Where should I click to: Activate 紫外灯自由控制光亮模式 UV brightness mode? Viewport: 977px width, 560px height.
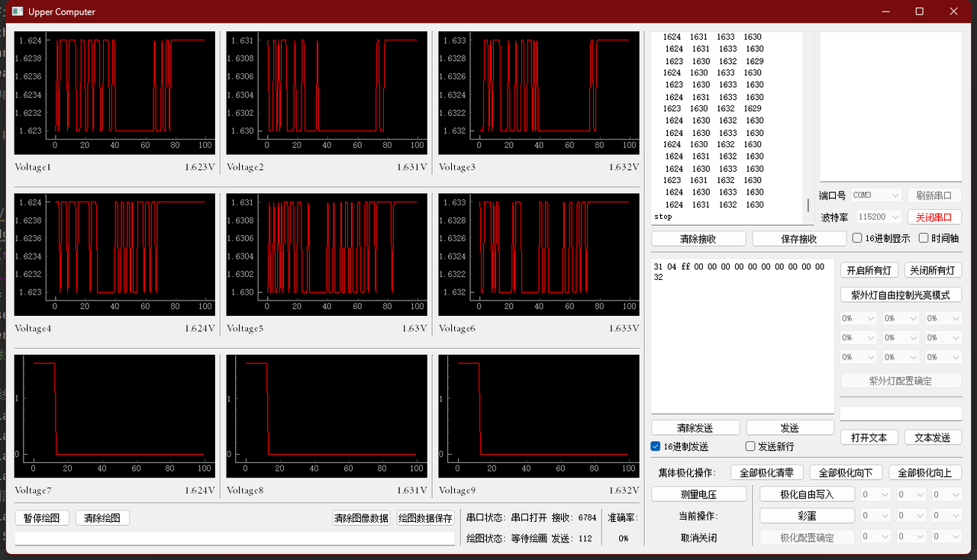(x=900, y=294)
